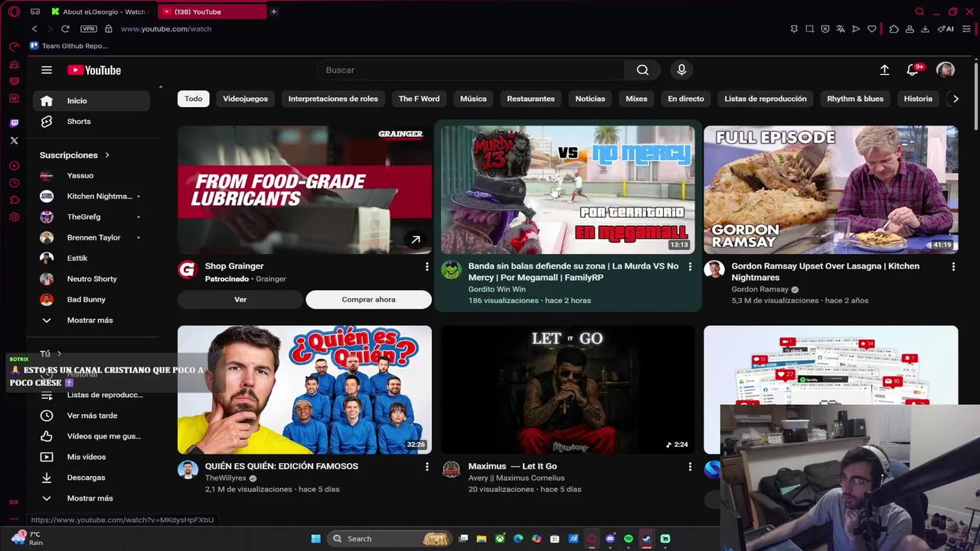Open the TheGrefg subscription channel
This screenshot has height=551, width=980.
[x=92, y=217]
